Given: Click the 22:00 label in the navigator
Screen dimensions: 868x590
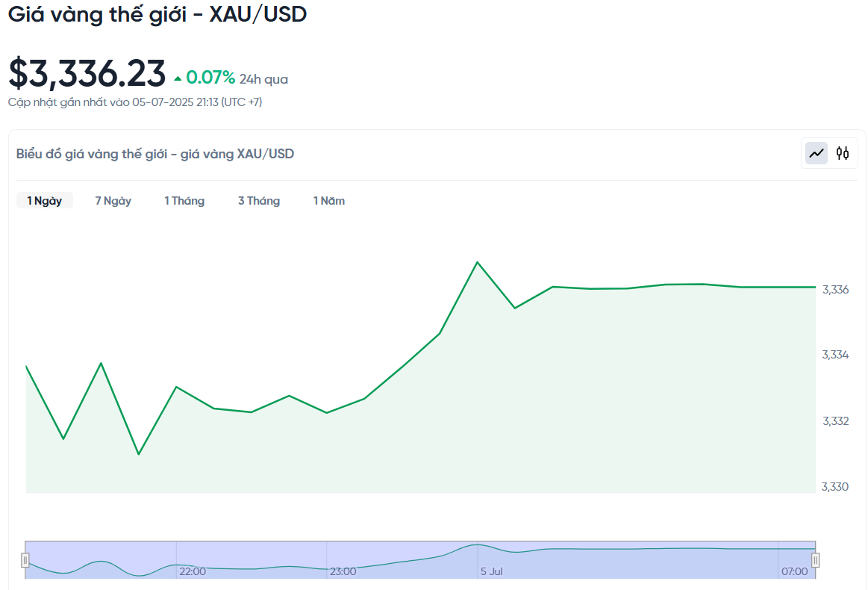Looking at the screenshot, I should (192, 571).
